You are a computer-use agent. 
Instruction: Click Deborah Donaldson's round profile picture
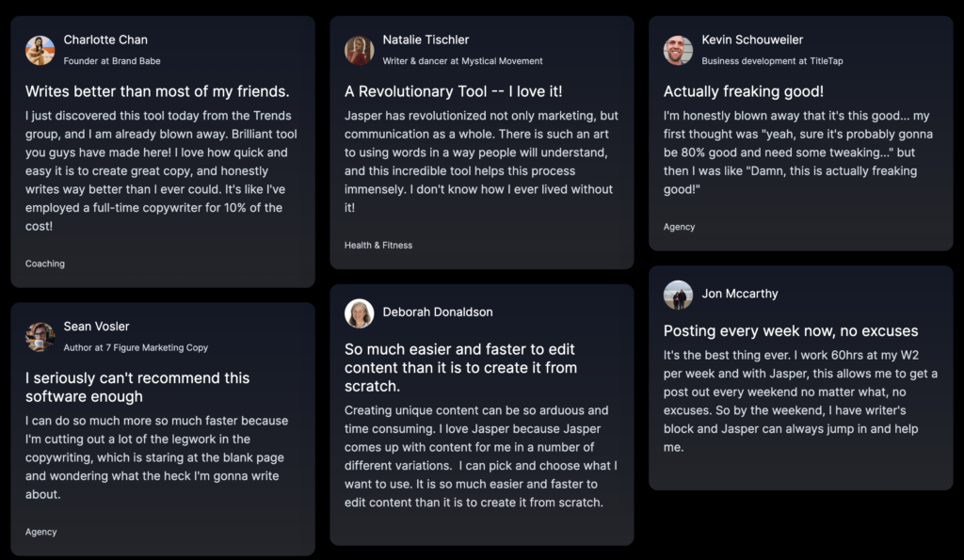pos(359,313)
